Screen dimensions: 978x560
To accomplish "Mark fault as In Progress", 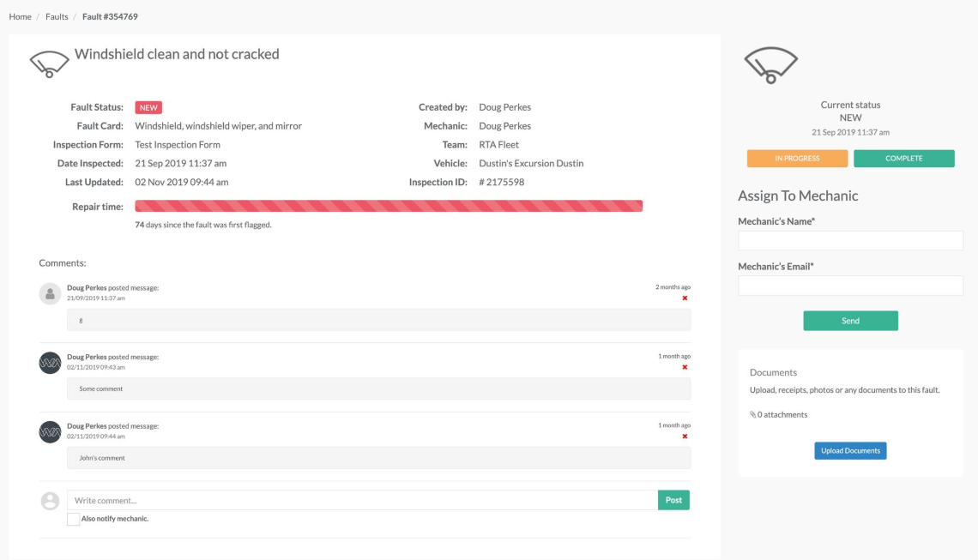I will click(797, 159).
